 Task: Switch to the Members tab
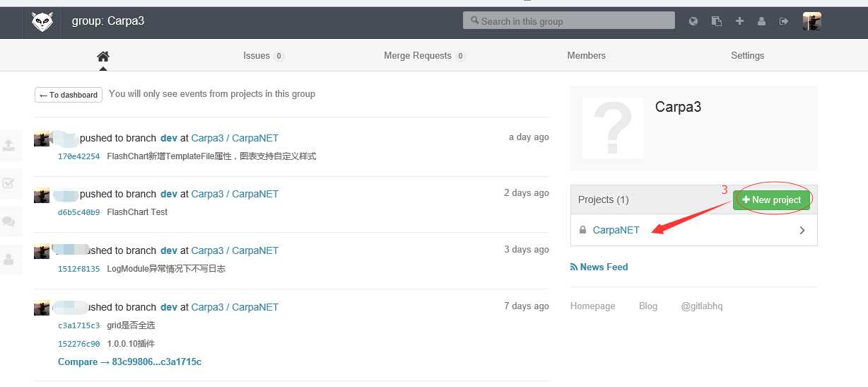[x=586, y=56]
